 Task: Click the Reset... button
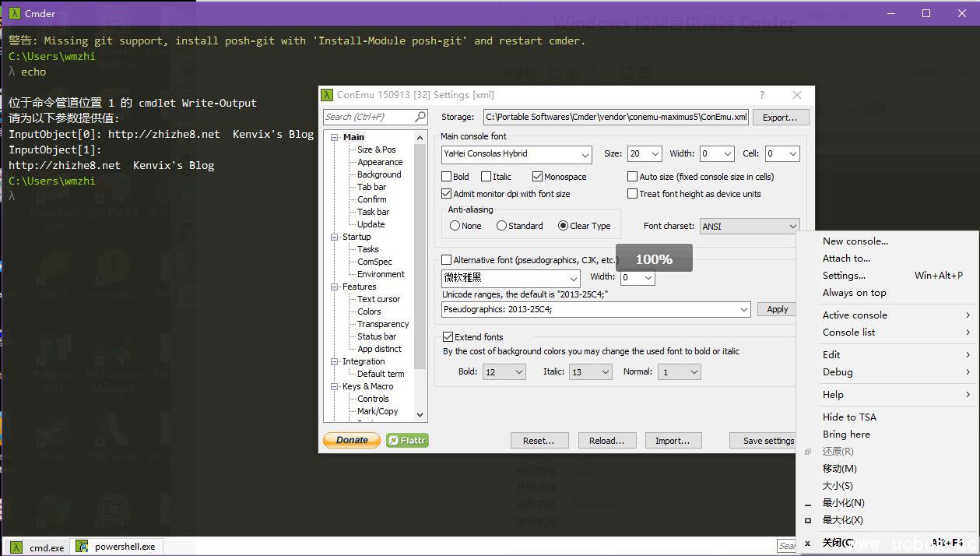[x=539, y=441]
